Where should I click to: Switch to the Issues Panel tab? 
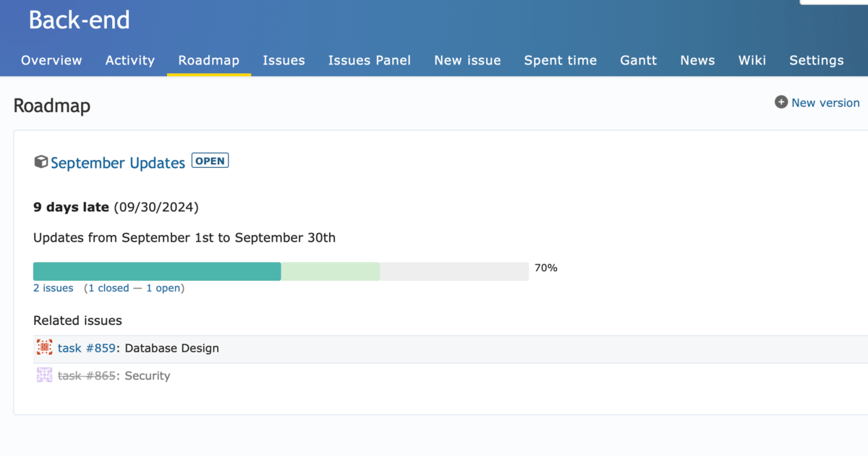tap(370, 61)
